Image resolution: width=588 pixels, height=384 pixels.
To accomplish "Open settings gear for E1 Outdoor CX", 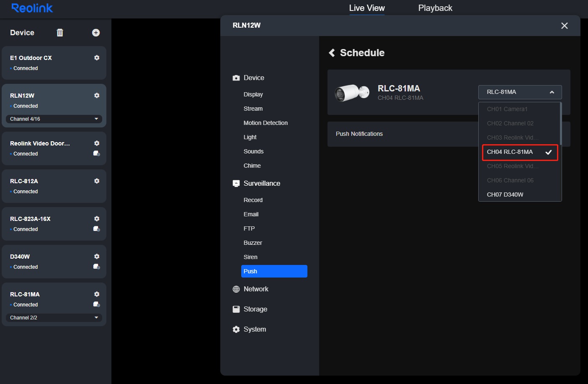I will 97,58.
